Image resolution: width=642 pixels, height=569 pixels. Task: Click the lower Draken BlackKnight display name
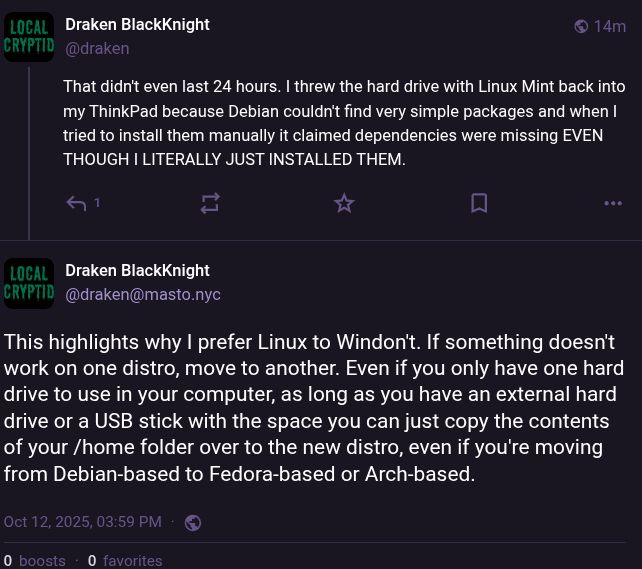tap(137, 270)
